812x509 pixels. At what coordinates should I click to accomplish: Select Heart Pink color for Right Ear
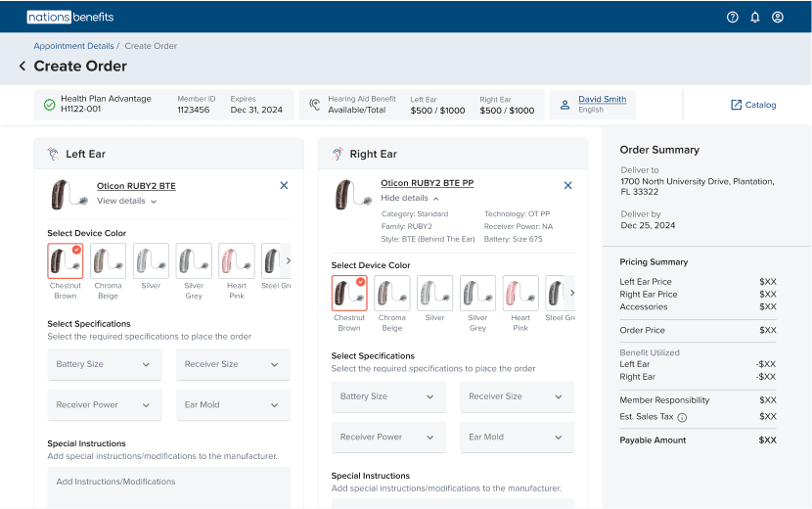[x=520, y=294]
